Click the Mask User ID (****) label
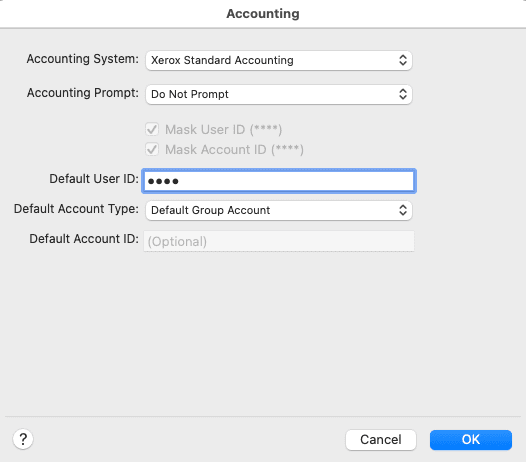Image resolution: width=526 pixels, height=462 pixels. tap(223, 130)
